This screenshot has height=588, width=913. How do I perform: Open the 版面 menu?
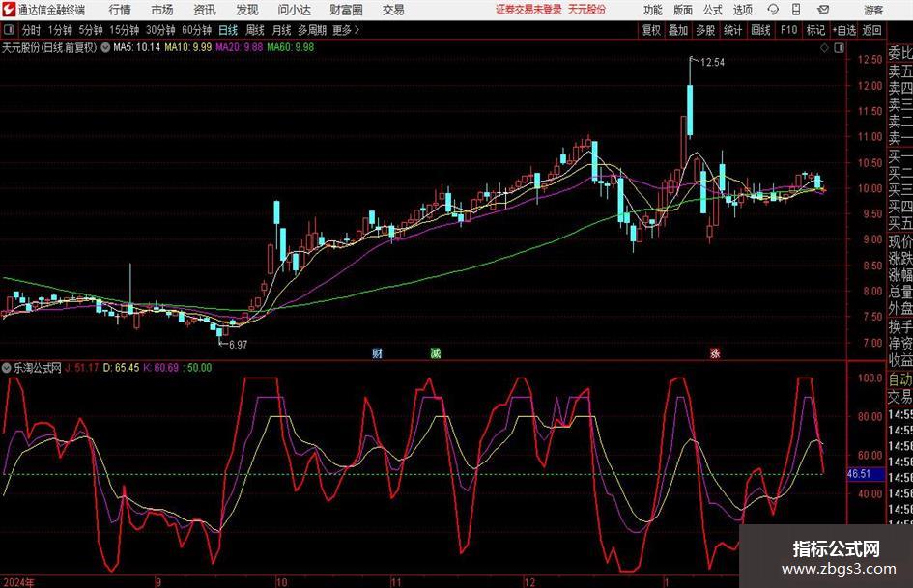tap(682, 10)
